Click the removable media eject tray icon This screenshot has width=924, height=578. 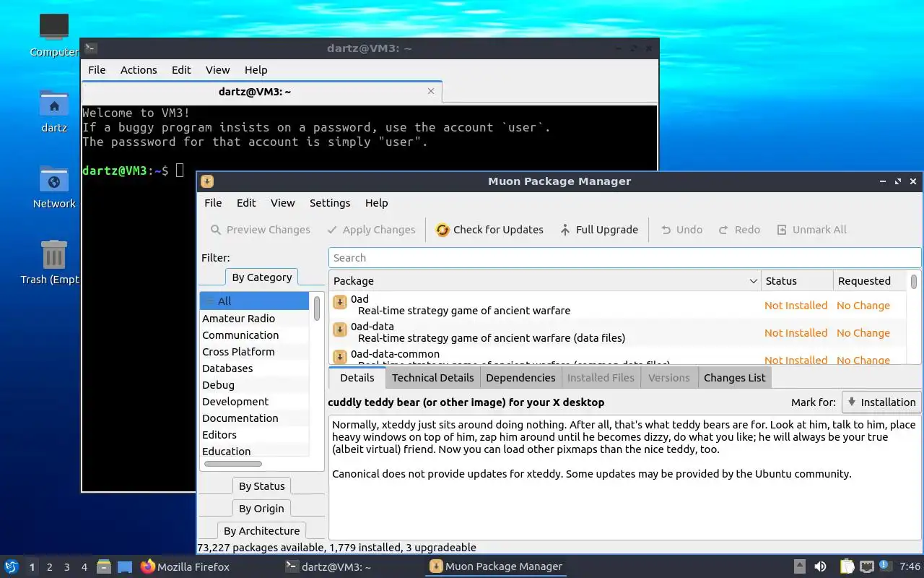pyautogui.click(x=800, y=566)
